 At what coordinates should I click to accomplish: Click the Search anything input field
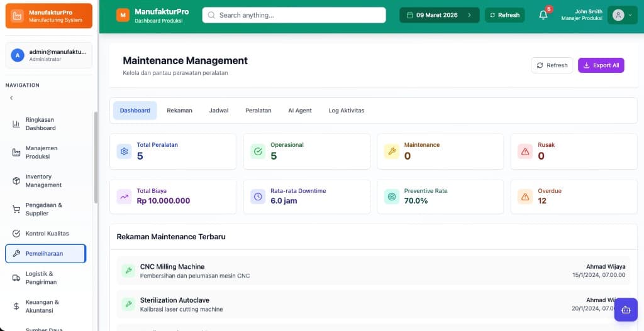click(294, 15)
